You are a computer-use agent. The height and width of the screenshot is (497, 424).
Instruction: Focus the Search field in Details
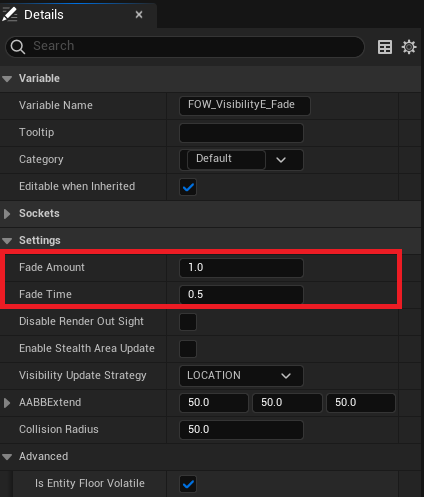[185, 47]
